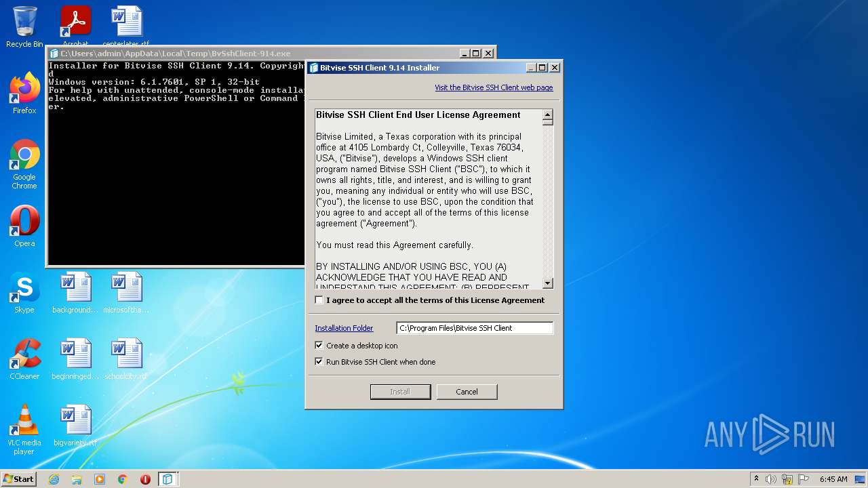The height and width of the screenshot is (488, 868).
Task: Select the bigvariety.rtf document on the desktop
Action: point(75,426)
